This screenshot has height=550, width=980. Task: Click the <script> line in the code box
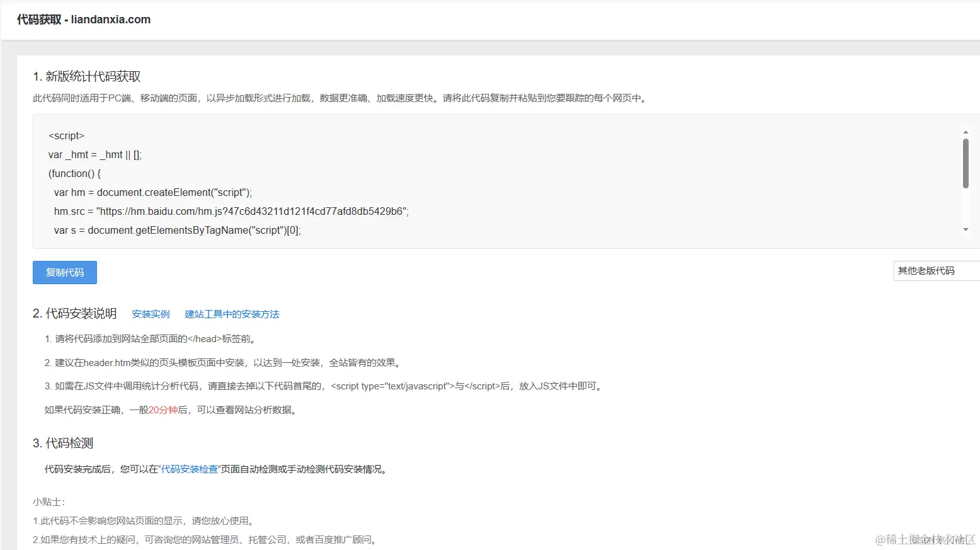coord(66,135)
